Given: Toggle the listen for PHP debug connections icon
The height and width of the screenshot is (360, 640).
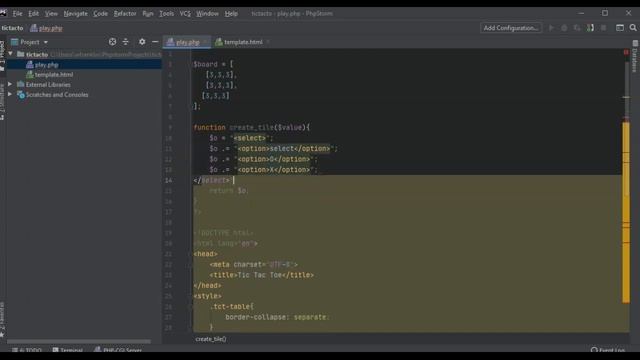Looking at the screenshot, I should [x=590, y=28].
